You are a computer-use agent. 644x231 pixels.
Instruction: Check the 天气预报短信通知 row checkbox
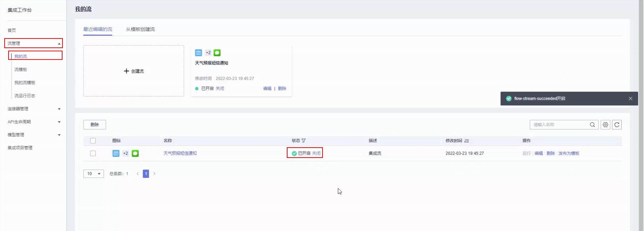tap(93, 153)
